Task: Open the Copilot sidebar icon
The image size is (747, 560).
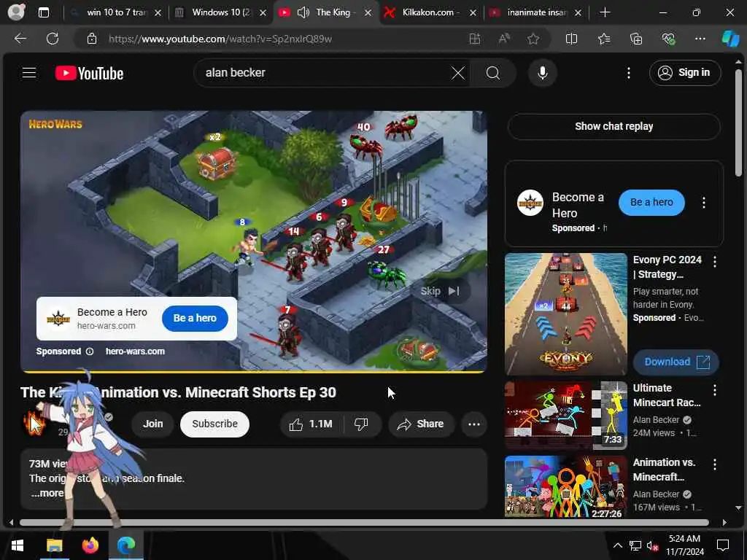Action: [730, 39]
